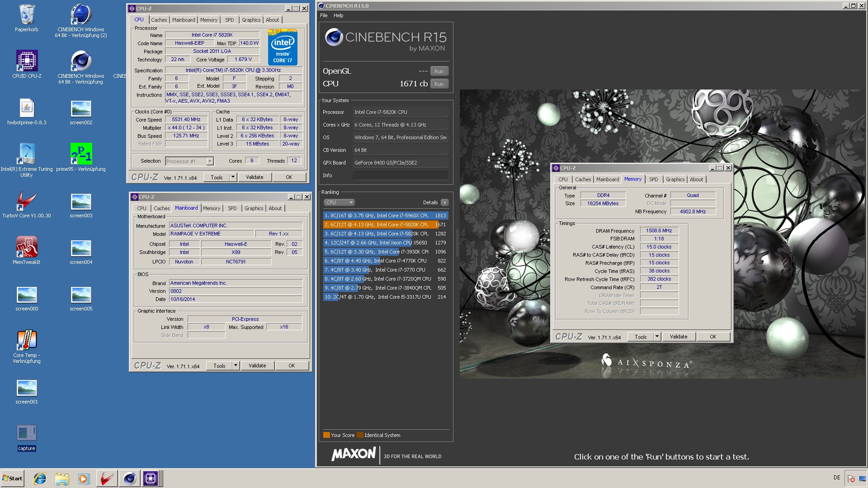Select the highlighted i7-5820K 1671 ranking row
The height and width of the screenshot is (488, 868).
pos(386,225)
